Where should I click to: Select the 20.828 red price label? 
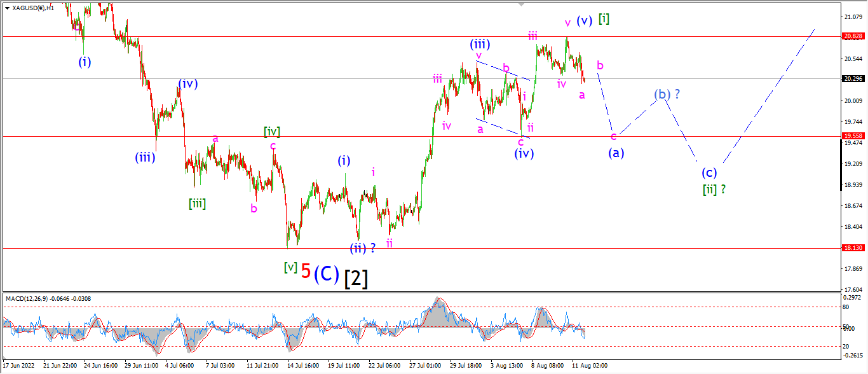click(852, 37)
